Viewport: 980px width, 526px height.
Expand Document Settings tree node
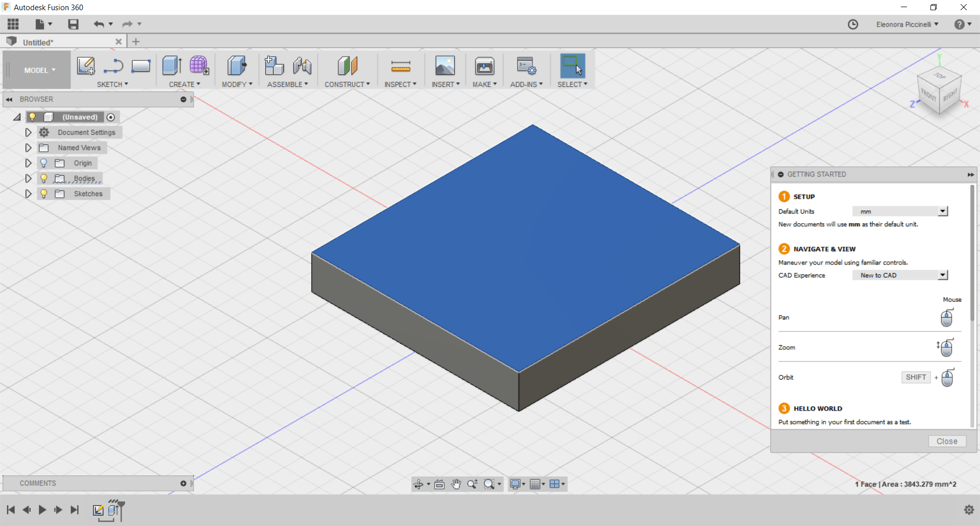[x=28, y=132]
